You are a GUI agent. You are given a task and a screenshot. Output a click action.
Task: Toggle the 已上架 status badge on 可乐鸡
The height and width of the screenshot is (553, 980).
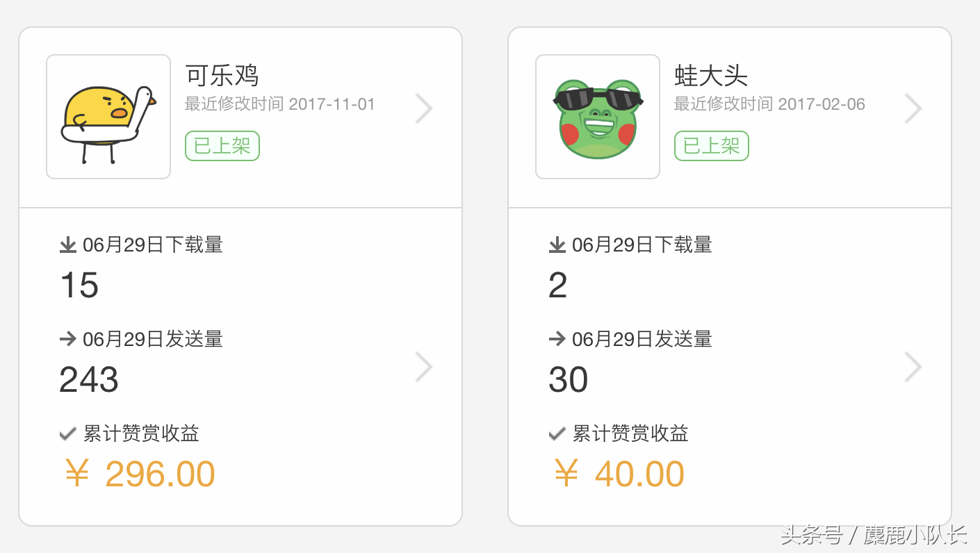[222, 146]
